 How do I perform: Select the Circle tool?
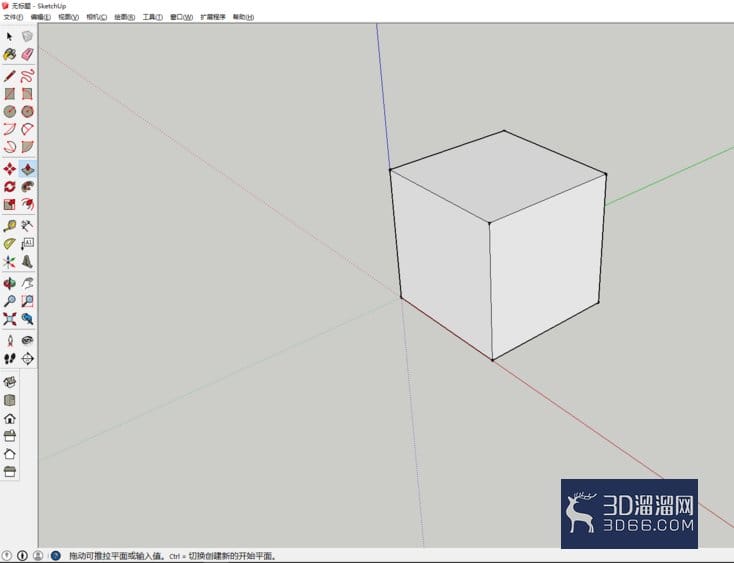9,111
